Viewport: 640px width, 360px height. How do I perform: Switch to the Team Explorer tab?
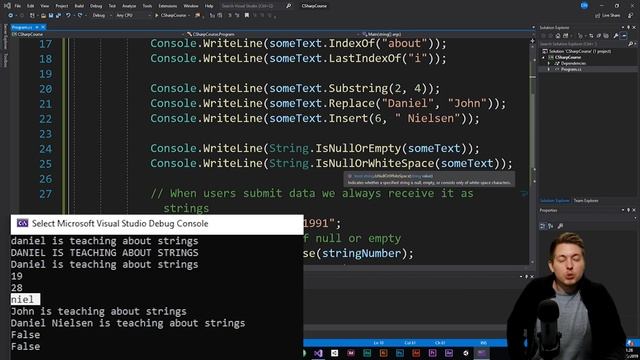point(586,200)
